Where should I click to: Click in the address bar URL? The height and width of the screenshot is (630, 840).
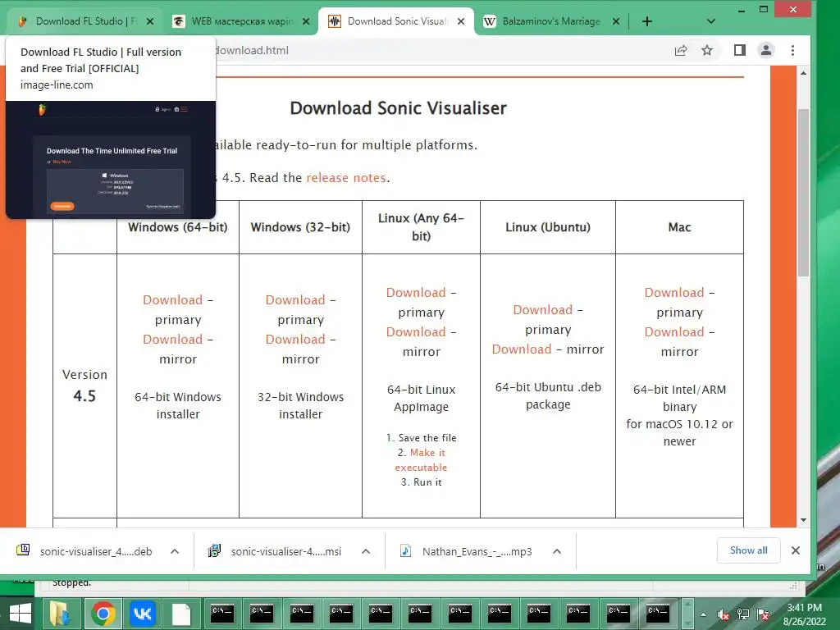click(252, 50)
